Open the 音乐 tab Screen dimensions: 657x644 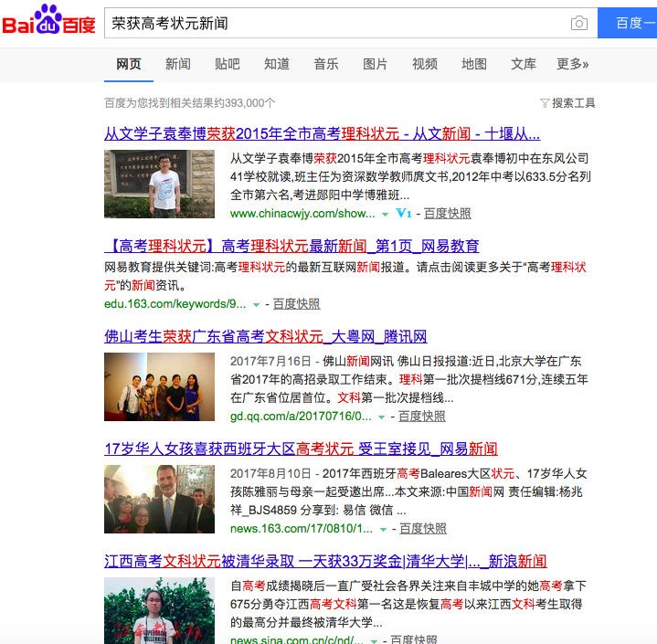tap(326, 64)
